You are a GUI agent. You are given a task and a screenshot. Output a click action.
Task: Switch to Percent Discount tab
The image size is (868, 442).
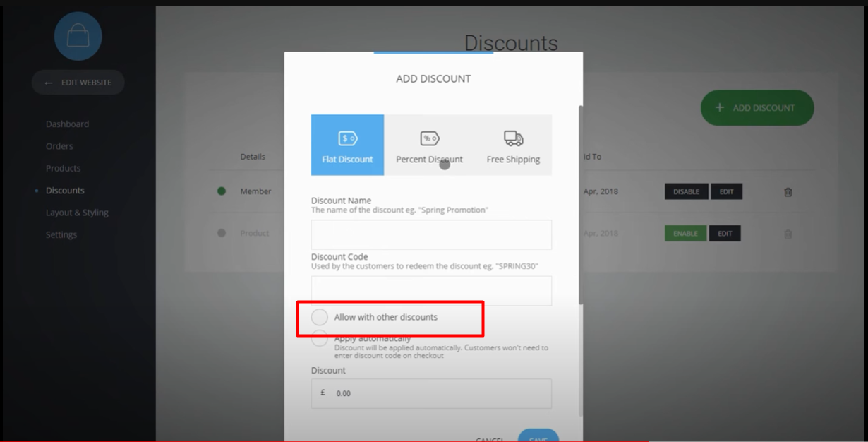429,145
